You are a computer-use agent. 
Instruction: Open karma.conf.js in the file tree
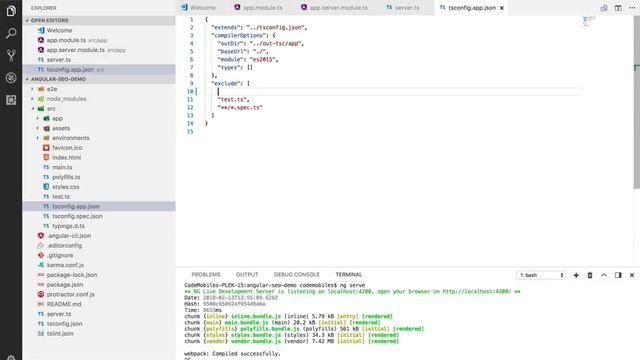point(99,265)
